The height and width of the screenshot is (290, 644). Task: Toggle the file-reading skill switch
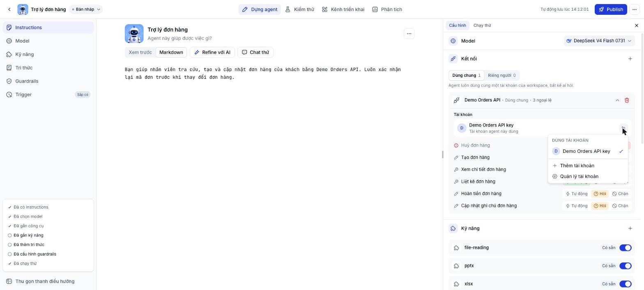tap(625, 248)
